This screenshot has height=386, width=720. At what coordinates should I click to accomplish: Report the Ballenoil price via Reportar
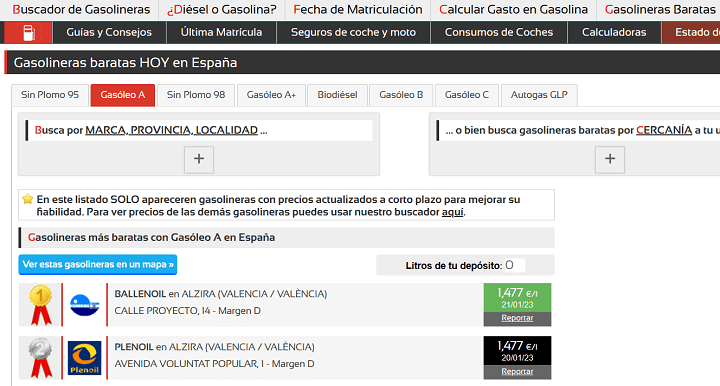(x=517, y=318)
